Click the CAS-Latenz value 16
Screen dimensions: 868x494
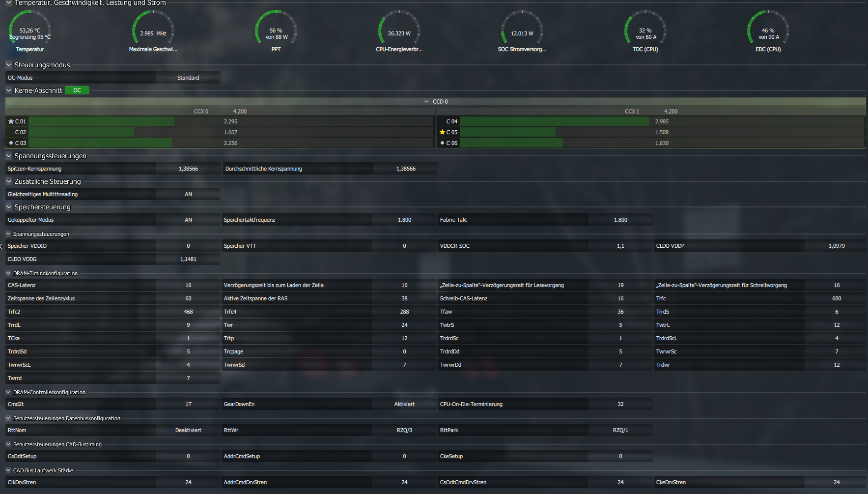pos(188,285)
